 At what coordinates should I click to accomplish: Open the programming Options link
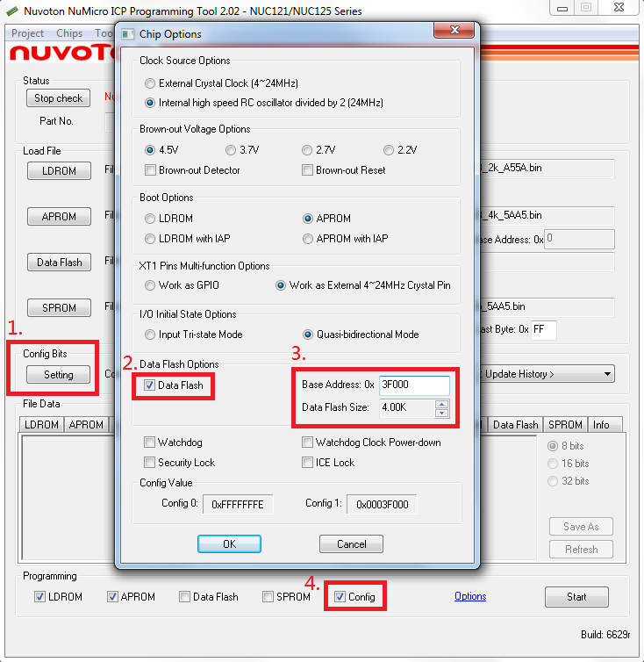[470, 596]
